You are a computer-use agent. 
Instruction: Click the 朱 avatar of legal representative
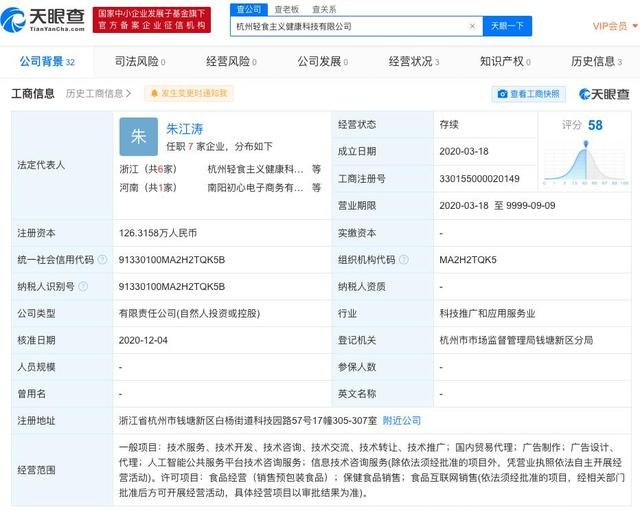point(138,136)
